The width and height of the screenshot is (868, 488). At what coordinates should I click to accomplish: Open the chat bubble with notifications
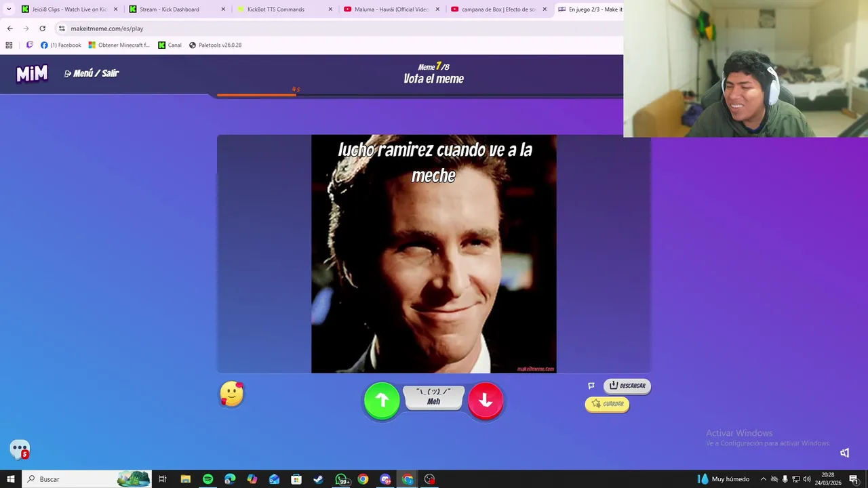[20, 449]
